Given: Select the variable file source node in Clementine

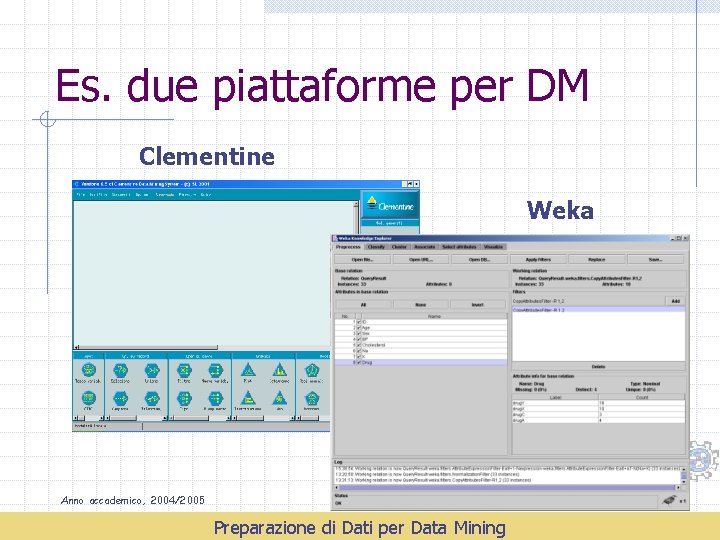Looking at the screenshot, I should point(88,370).
